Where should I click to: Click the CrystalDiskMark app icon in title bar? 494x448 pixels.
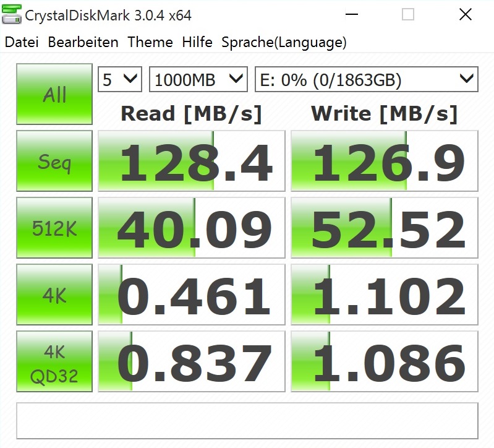[11, 15]
